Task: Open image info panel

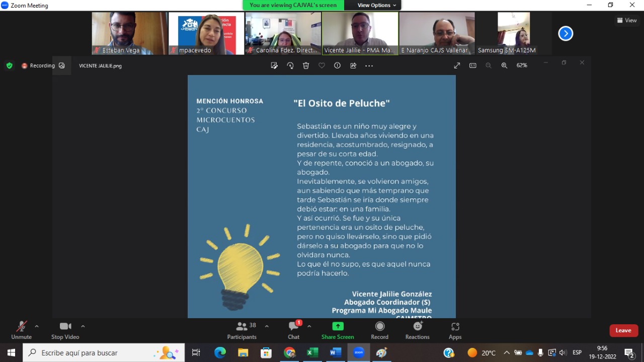Action: (x=337, y=65)
